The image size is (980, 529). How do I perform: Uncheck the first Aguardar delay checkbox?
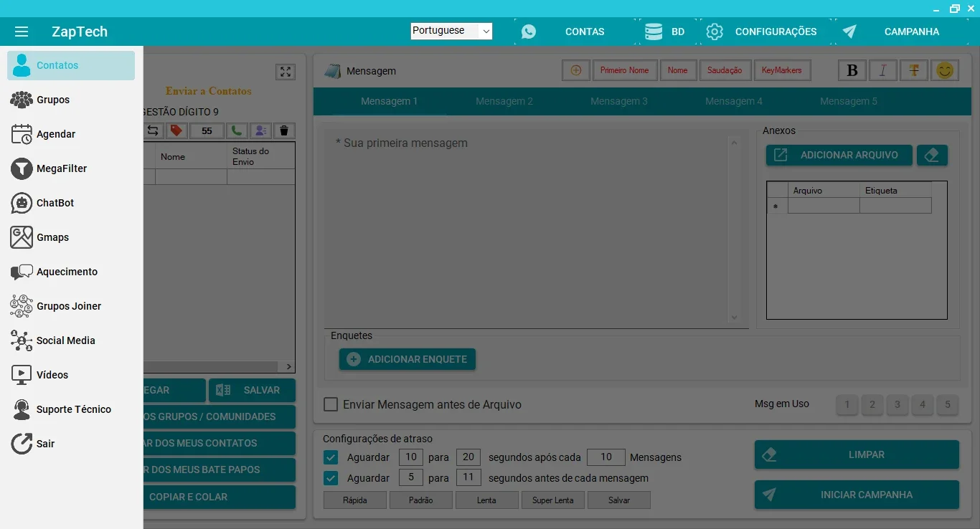click(x=331, y=457)
